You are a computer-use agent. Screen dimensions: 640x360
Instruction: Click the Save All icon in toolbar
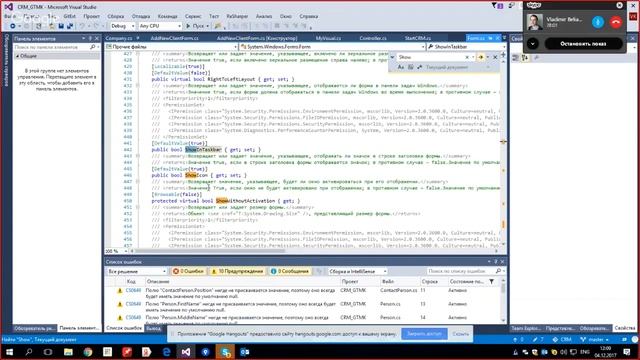click(x=70, y=26)
